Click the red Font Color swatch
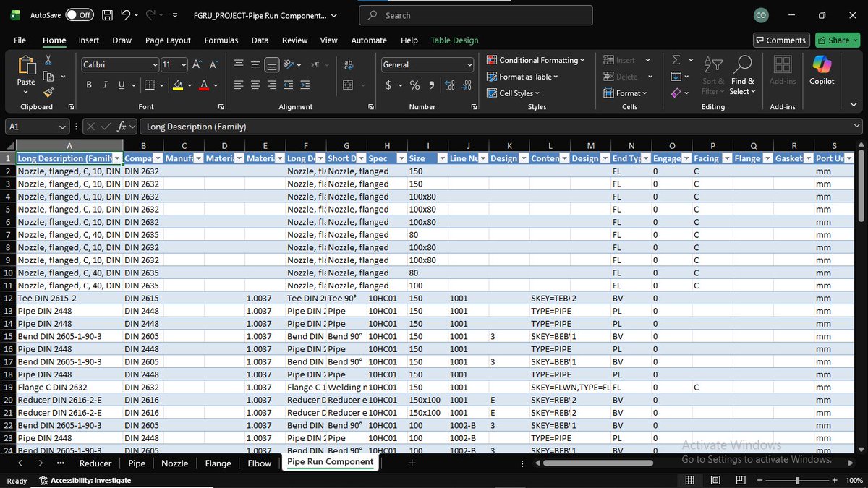Screen dimensions: 868x488 pos(204,85)
